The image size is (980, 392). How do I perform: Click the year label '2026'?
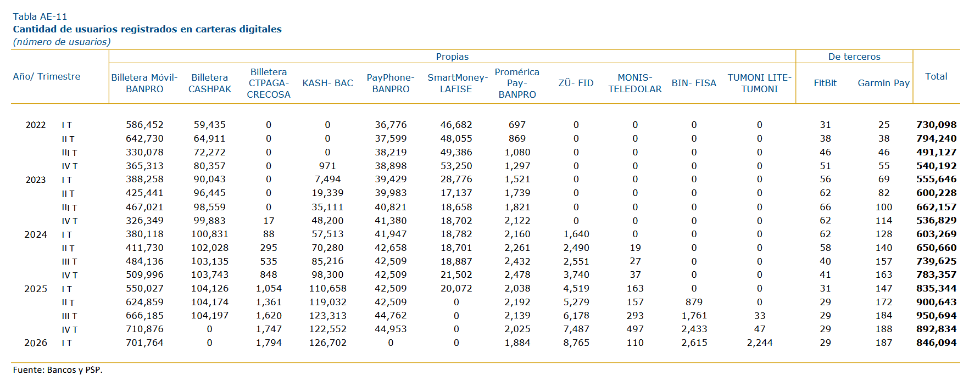point(36,343)
